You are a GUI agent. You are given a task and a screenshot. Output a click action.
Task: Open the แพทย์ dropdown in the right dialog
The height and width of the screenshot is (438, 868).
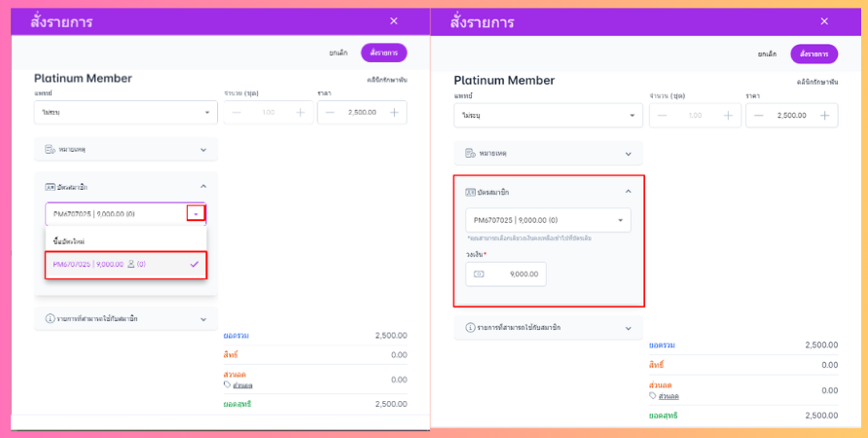[x=548, y=116]
